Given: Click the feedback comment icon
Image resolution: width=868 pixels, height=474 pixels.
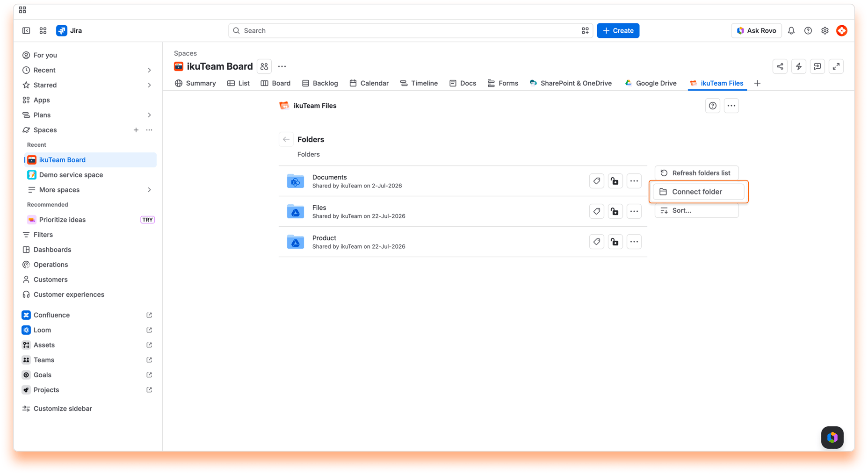Looking at the screenshot, I should (x=817, y=66).
